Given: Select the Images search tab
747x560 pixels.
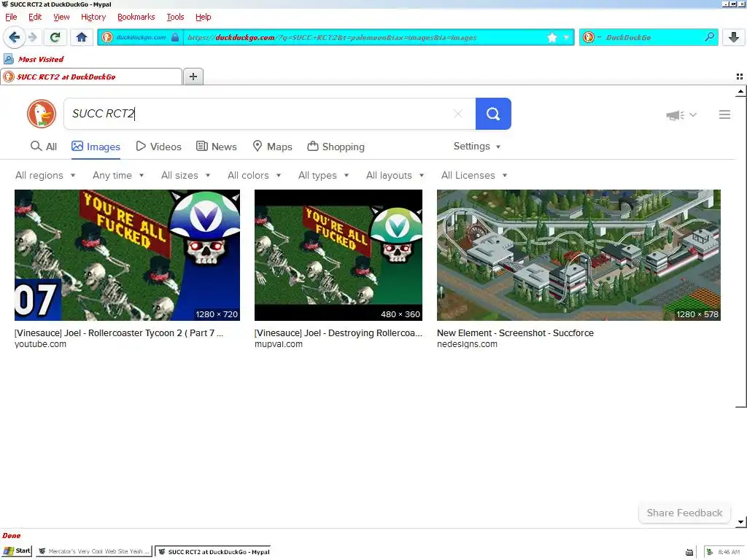Looking at the screenshot, I should coord(96,147).
